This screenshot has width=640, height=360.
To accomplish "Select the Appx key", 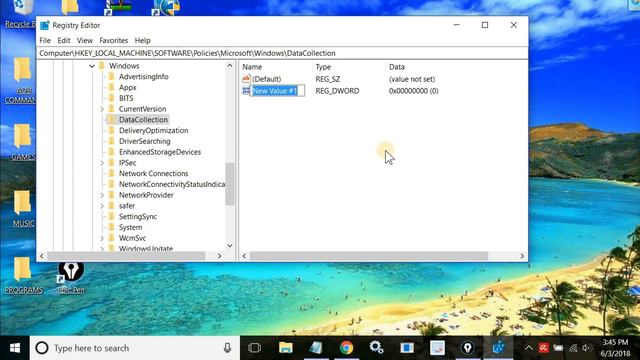I will point(127,87).
